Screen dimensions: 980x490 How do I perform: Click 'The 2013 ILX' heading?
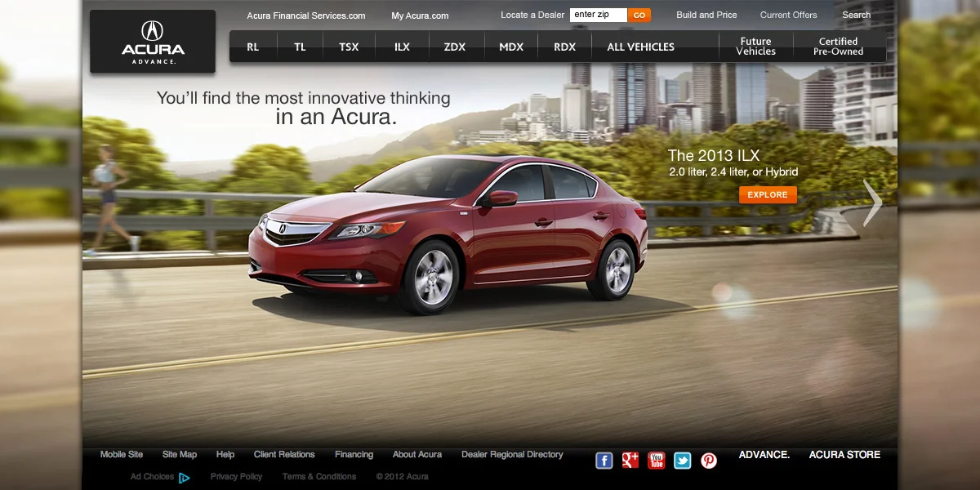pyautogui.click(x=714, y=155)
